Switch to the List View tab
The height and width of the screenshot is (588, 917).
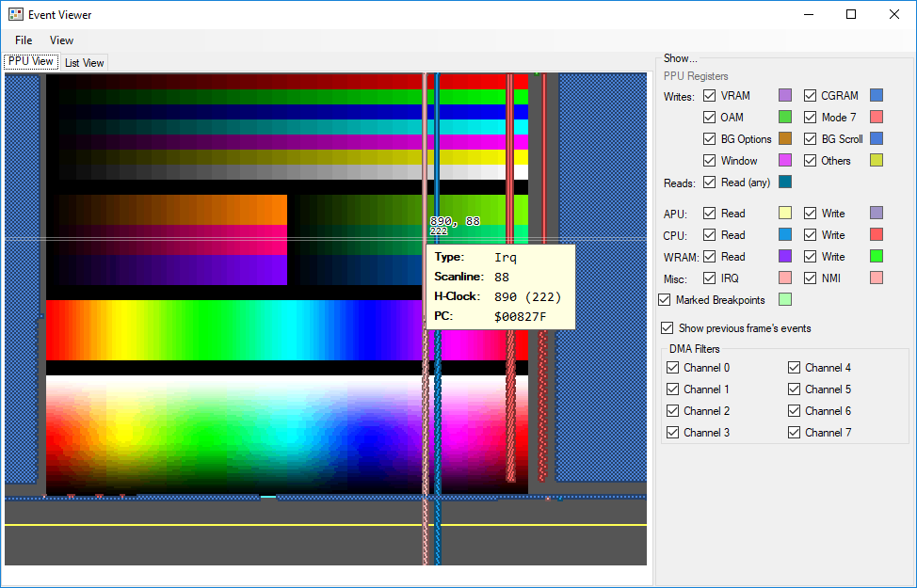[84, 62]
